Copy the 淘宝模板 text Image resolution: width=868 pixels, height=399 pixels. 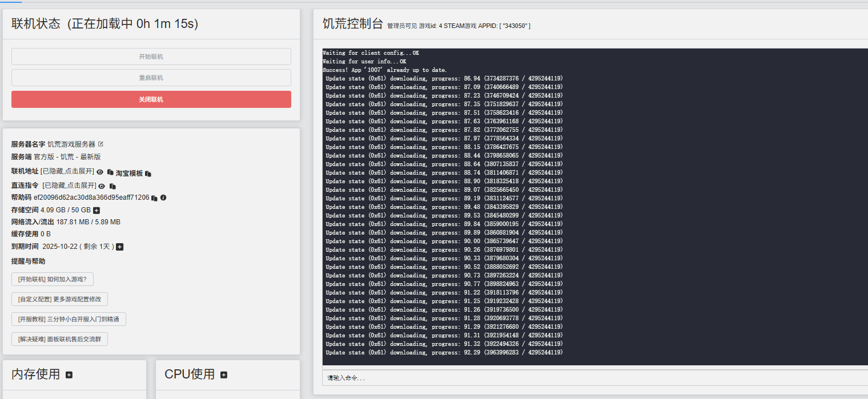(x=148, y=174)
